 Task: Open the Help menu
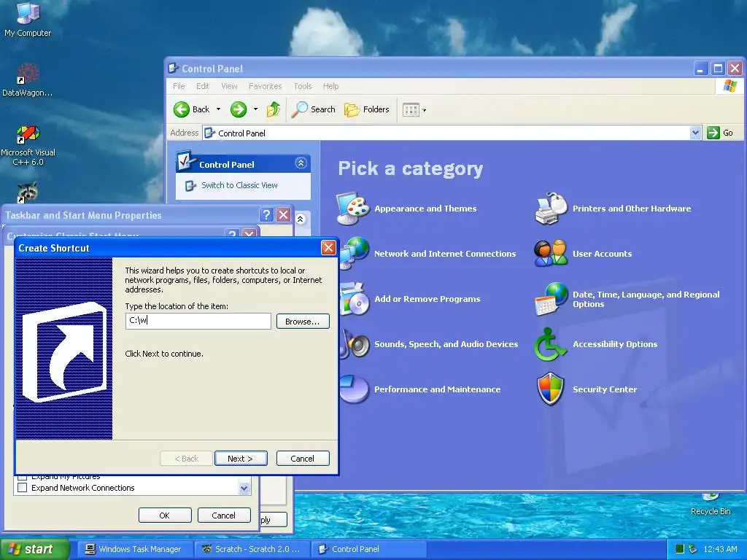click(x=330, y=86)
